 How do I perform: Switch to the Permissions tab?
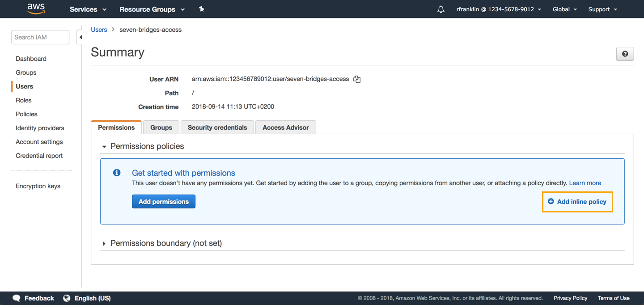click(116, 127)
